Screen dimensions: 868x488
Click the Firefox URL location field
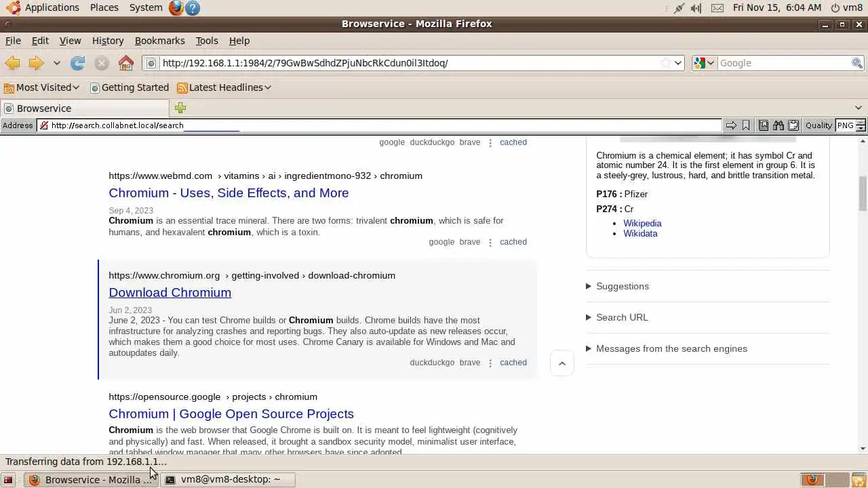tap(410, 63)
